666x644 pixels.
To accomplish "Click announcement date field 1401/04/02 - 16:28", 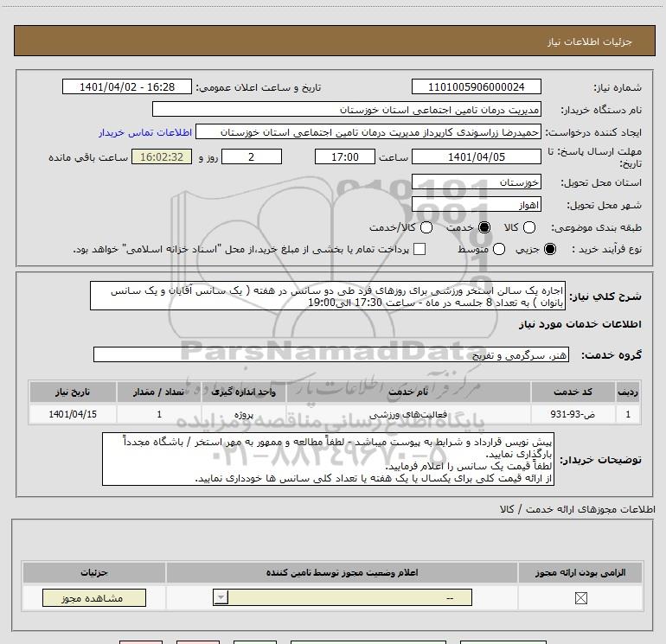I will click(127, 87).
